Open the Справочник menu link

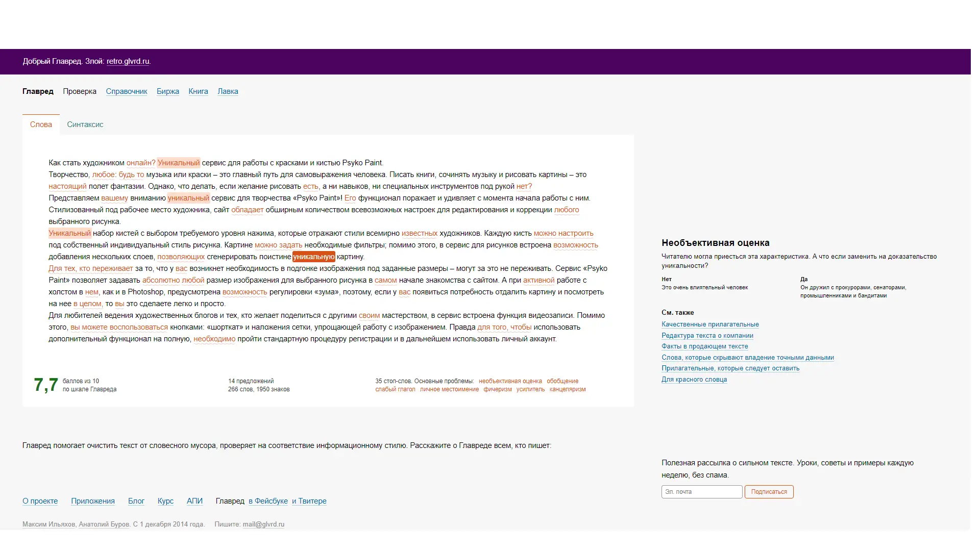click(x=126, y=91)
